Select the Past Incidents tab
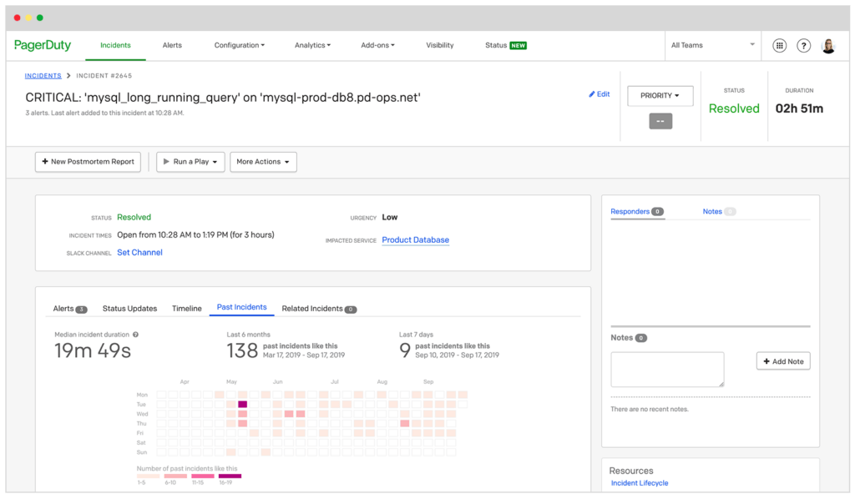Screen dimensions: 855x504 [x=241, y=307]
